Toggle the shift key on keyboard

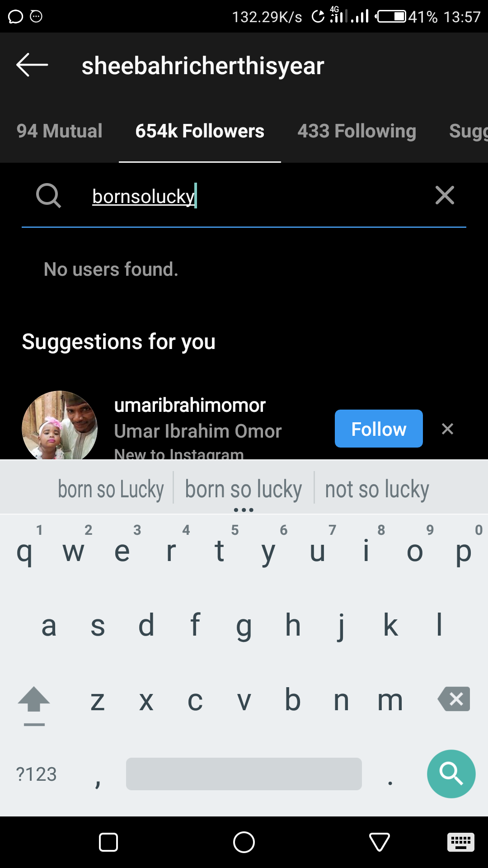tap(34, 705)
